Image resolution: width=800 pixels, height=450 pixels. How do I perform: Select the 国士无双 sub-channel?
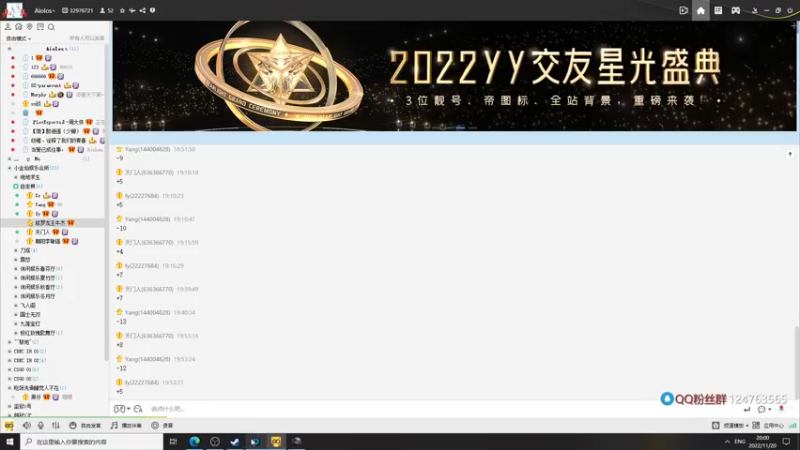(30, 314)
